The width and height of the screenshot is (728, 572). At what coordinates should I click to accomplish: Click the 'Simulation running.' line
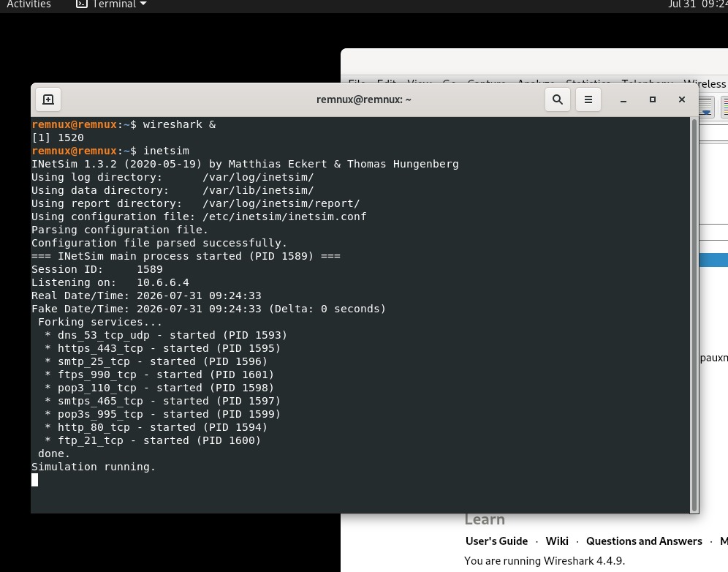[x=94, y=467]
